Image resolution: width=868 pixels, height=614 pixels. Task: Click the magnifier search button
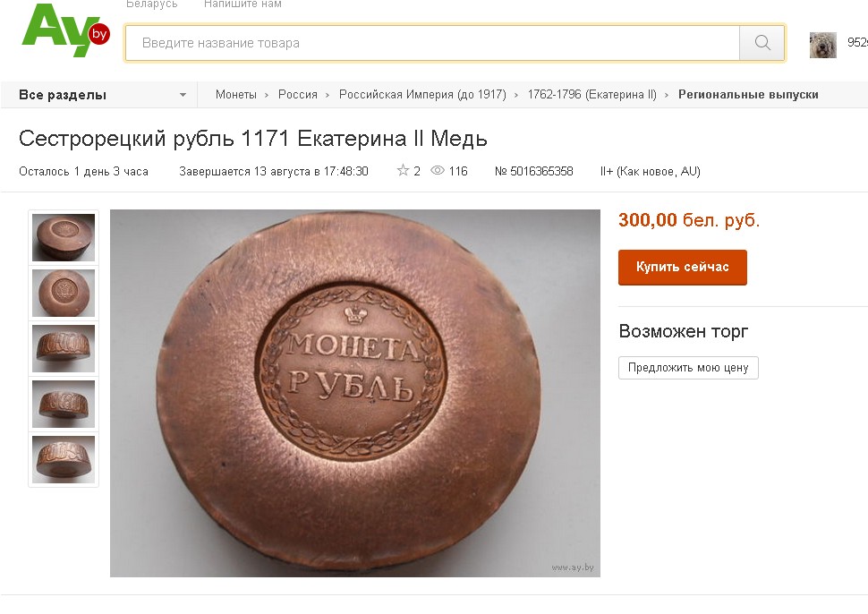pyautogui.click(x=762, y=43)
